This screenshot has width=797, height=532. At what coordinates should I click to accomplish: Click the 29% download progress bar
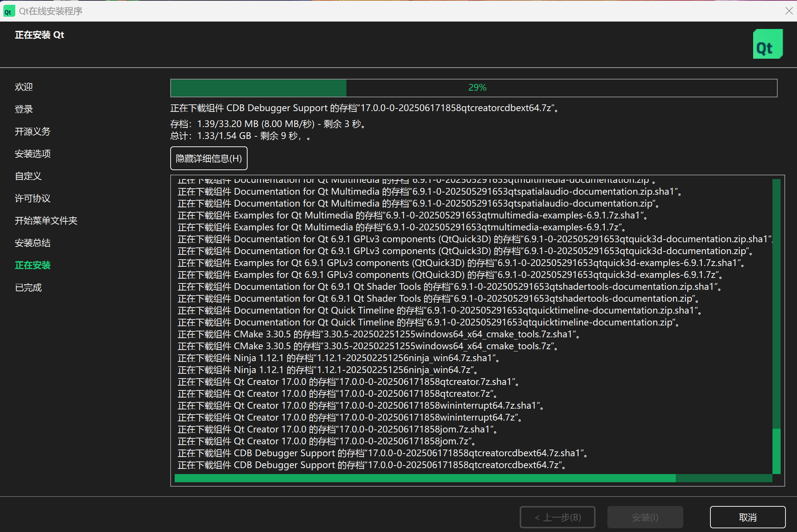click(473, 88)
